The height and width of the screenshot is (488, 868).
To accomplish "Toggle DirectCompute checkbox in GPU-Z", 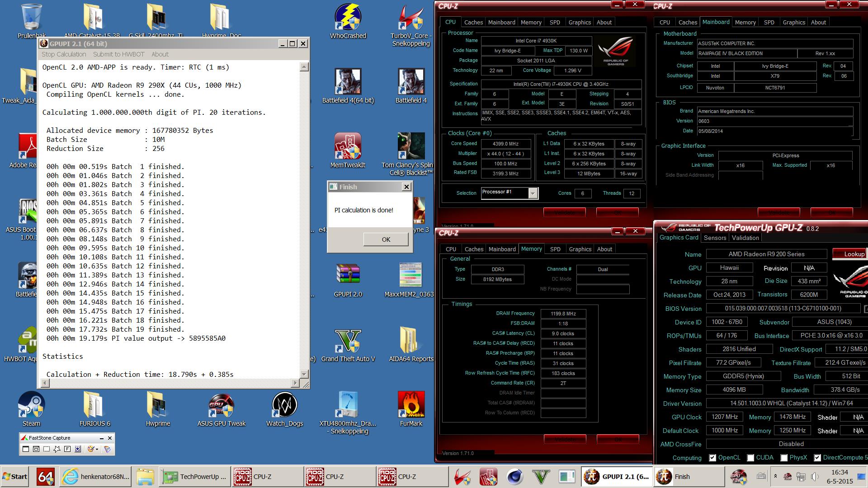I will (x=817, y=458).
